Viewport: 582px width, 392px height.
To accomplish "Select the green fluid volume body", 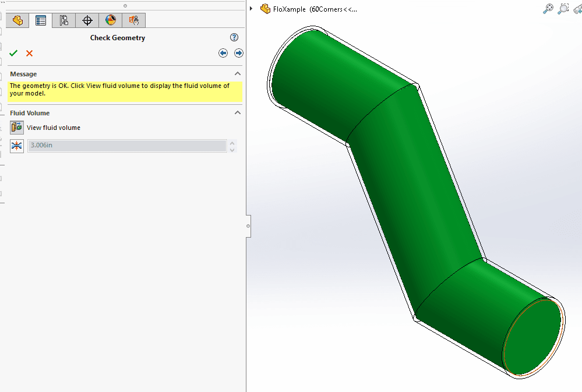I will [x=415, y=200].
